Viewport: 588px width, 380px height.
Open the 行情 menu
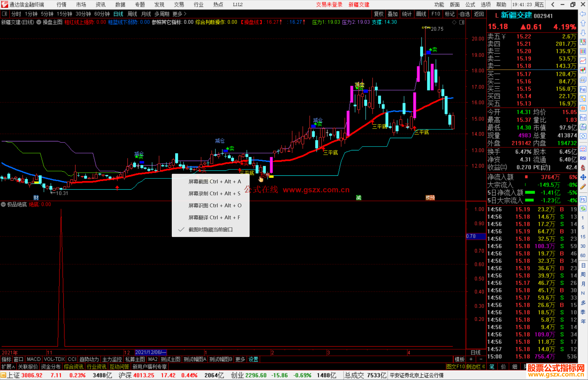tap(62, 5)
